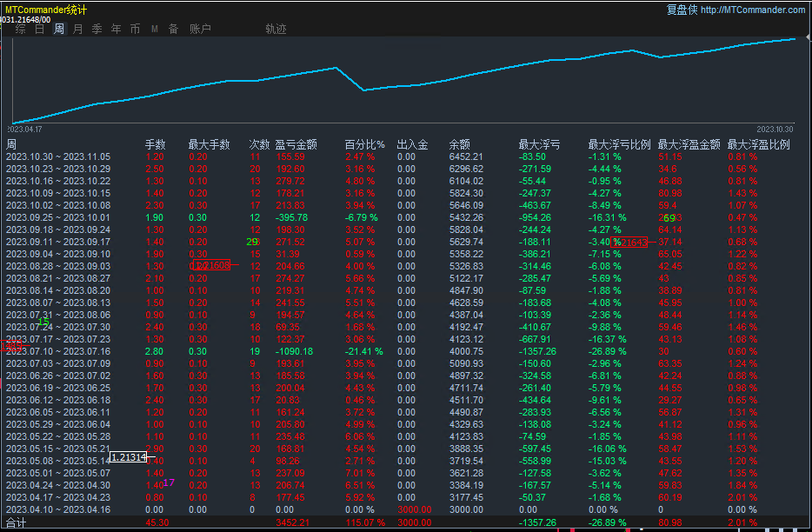
Task: Click the total percentage 115.07 %
Action: 365,522
